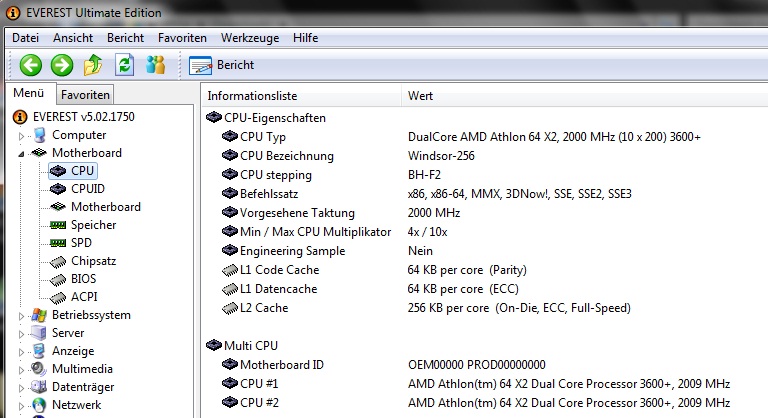Select the CPU chip icon in tree

pyautogui.click(x=58, y=171)
